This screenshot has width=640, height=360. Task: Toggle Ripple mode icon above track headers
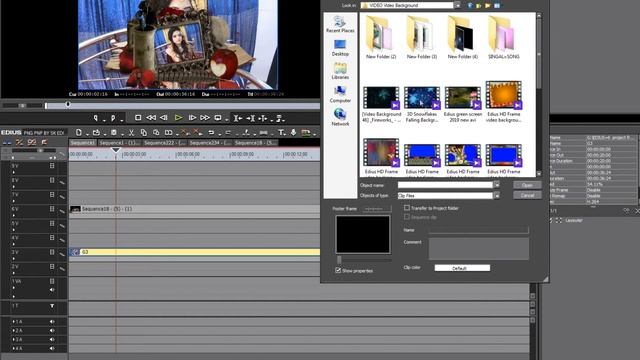(x=19, y=142)
